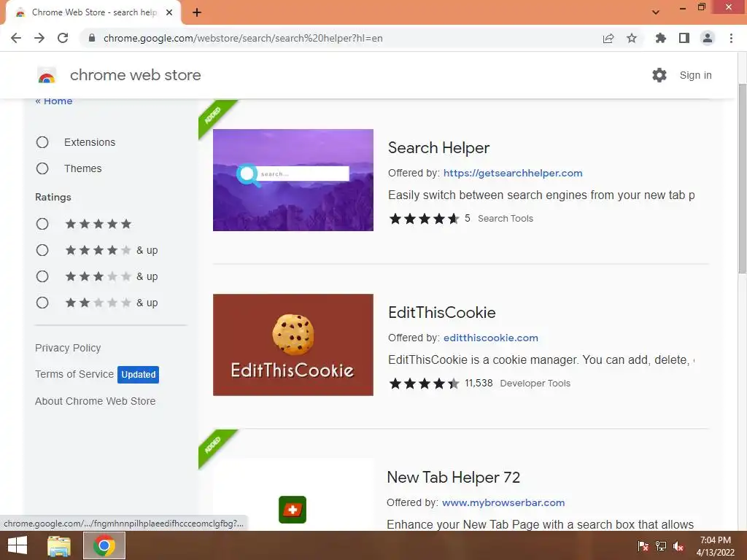This screenshot has height=560, width=747.
Task: Open the Windows Start menu
Action: click(x=18, y=545)
